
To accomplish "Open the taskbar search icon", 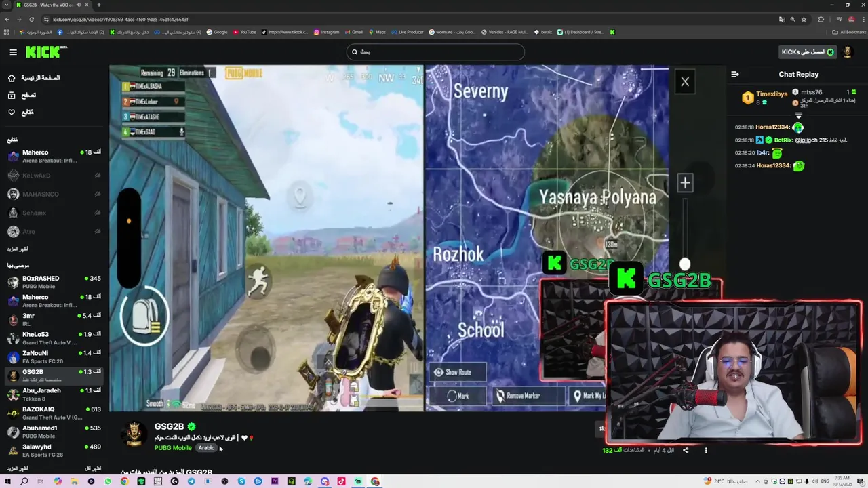I will point(24,481).
